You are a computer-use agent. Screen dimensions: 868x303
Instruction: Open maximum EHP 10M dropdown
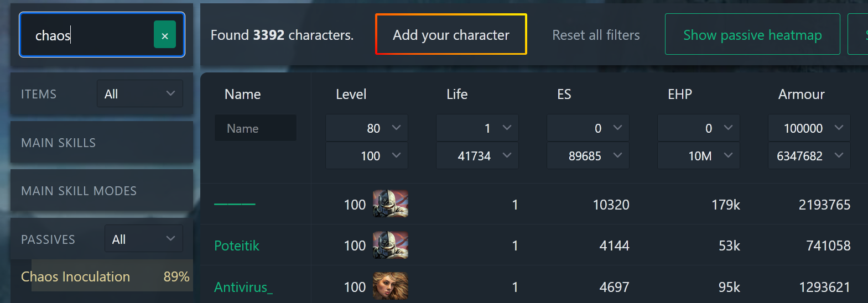pyautogui.click(x=699, y=156)
